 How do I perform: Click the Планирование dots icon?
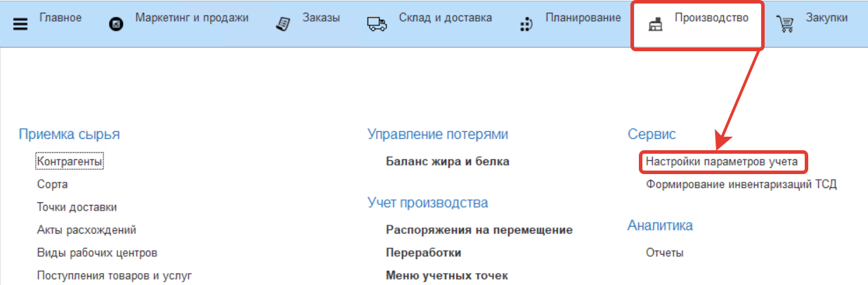[x=526, y=25]
